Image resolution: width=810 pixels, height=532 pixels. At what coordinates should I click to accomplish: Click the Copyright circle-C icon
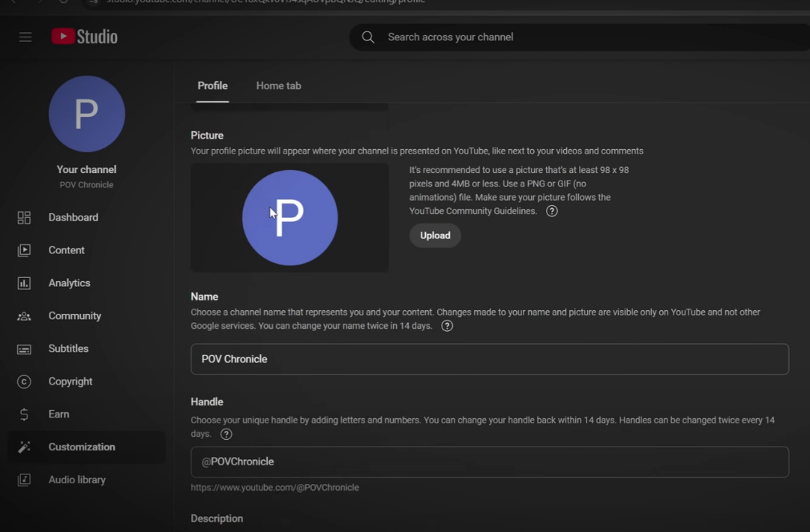click(x=24, y=382)
